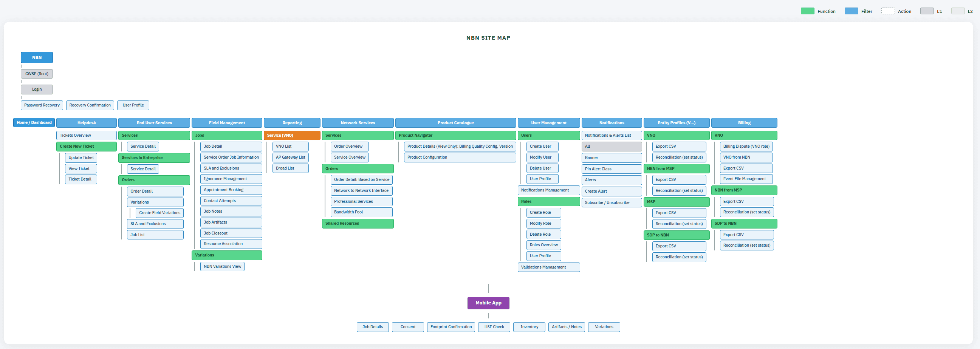Open User Management section header

coord(549,123)
